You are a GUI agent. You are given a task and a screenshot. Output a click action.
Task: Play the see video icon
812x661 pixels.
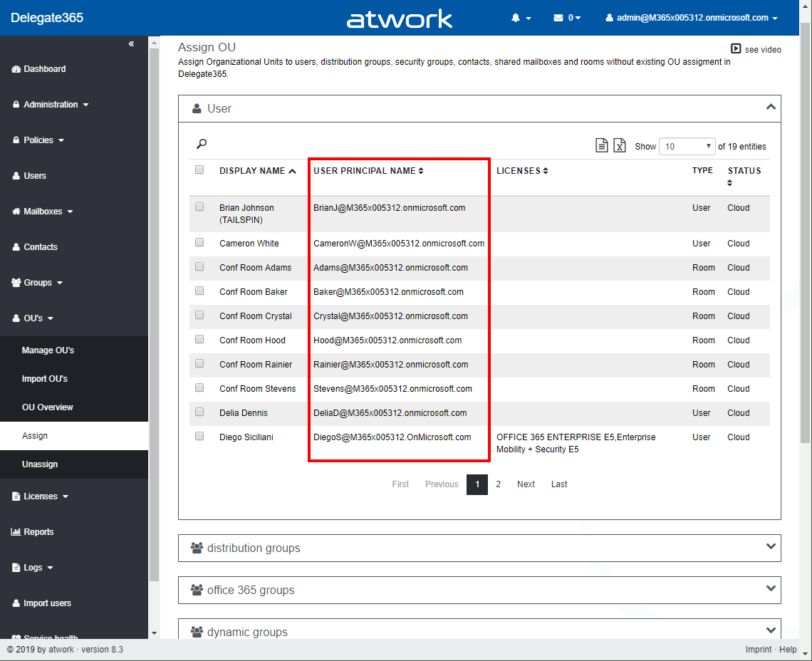[x=736, y=49]
